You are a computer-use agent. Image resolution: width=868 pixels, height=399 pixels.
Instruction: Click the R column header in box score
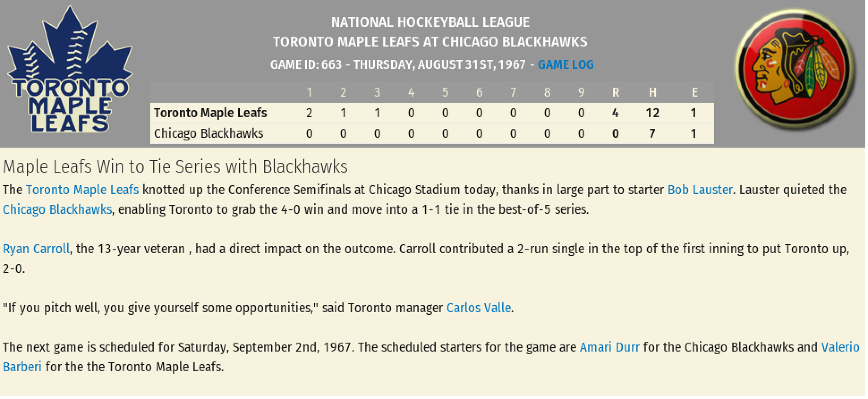[x=615, y=93]
